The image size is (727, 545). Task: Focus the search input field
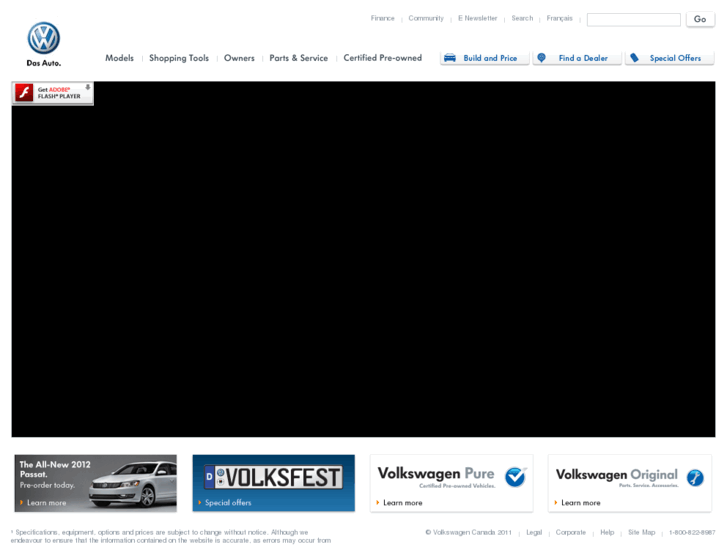coord(633,19)
